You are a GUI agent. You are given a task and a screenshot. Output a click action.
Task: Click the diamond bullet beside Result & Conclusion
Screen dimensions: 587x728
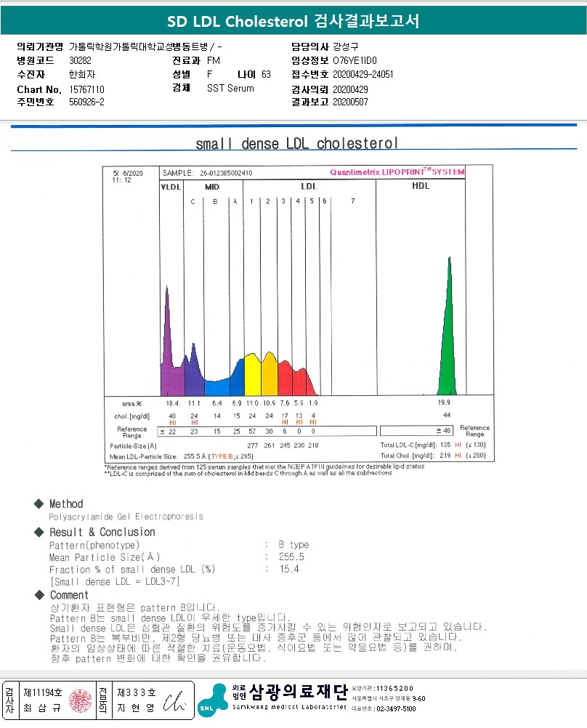point(39,532)
